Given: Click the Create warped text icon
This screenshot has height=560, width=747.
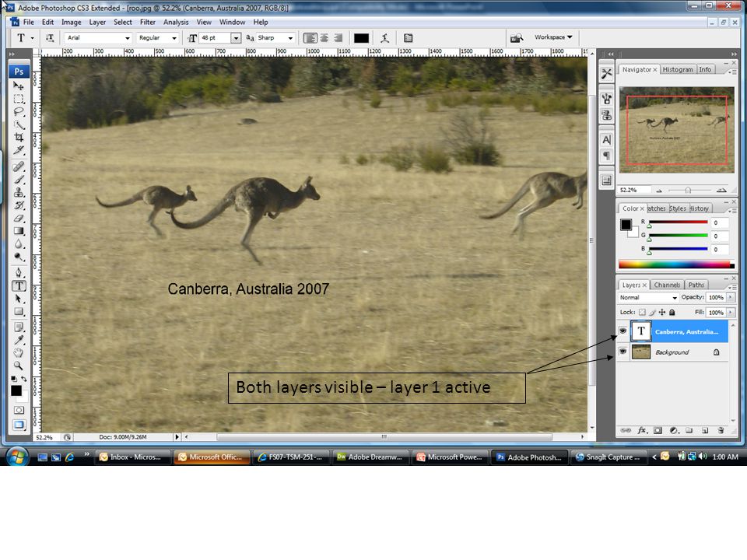Looking at the screenshot, I should 385,38.
